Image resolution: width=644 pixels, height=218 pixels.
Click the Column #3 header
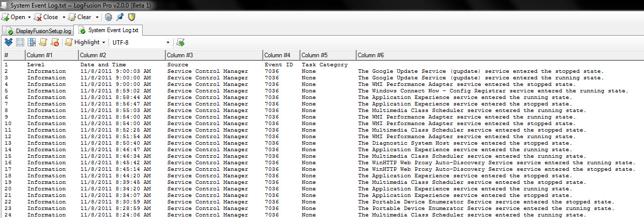coord(213,55)
